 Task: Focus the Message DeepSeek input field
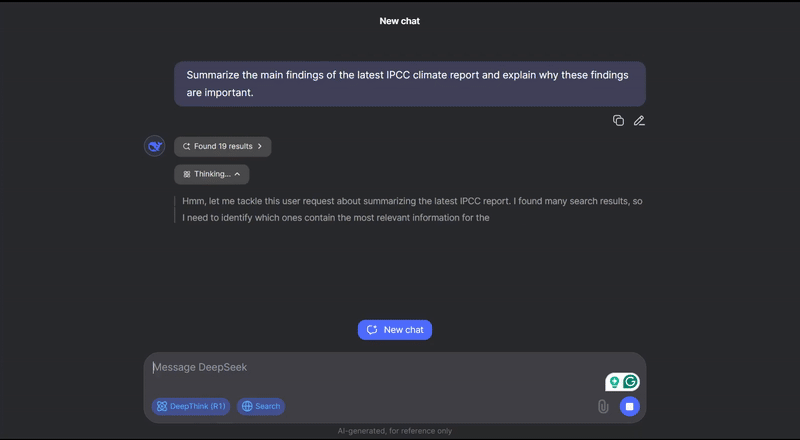click(x=370, y=367)
